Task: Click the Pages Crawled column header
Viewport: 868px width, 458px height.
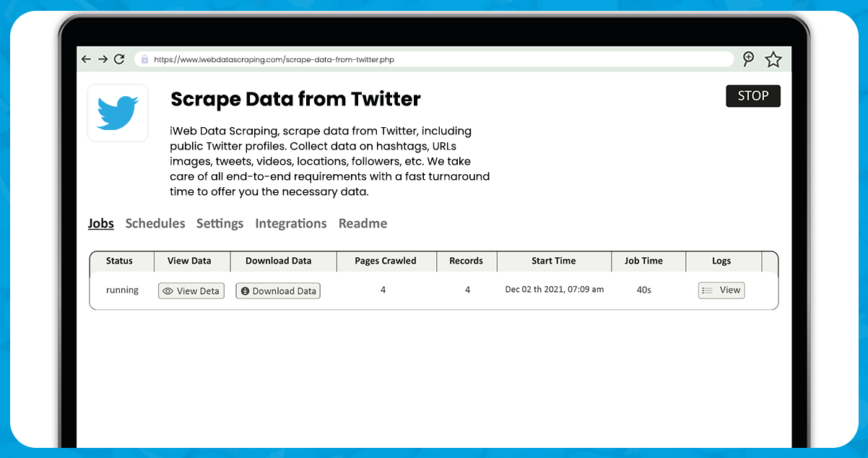Action: point(386,261)
